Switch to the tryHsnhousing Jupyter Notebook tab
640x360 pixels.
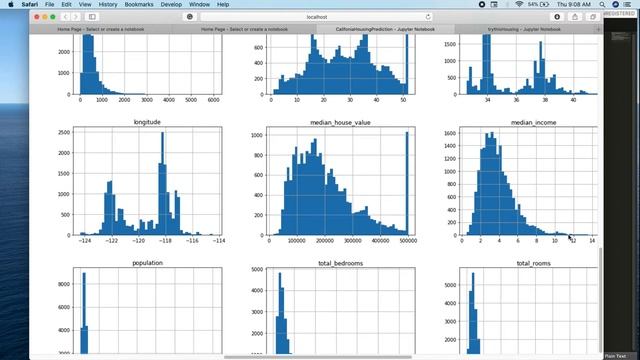[x=524, y=29]
